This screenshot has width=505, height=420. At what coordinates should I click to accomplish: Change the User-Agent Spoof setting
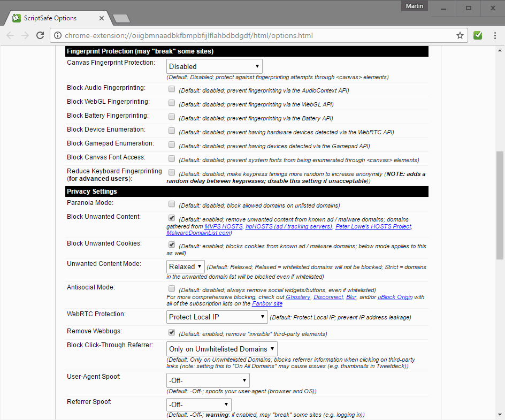pyautogui.click(x=207, y=380)
